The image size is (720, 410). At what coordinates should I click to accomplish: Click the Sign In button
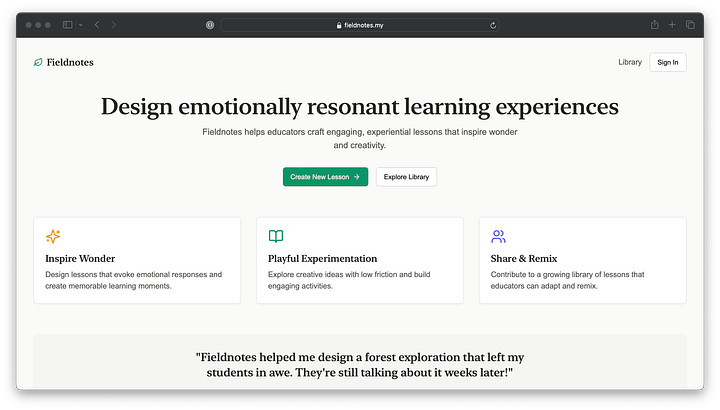[668, 62]
